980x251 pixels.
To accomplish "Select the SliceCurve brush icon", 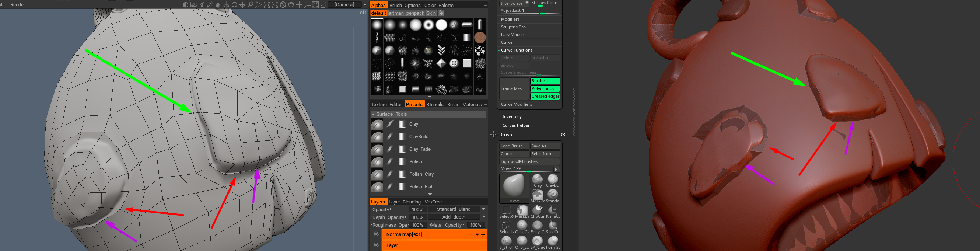I will click(553, 227).
